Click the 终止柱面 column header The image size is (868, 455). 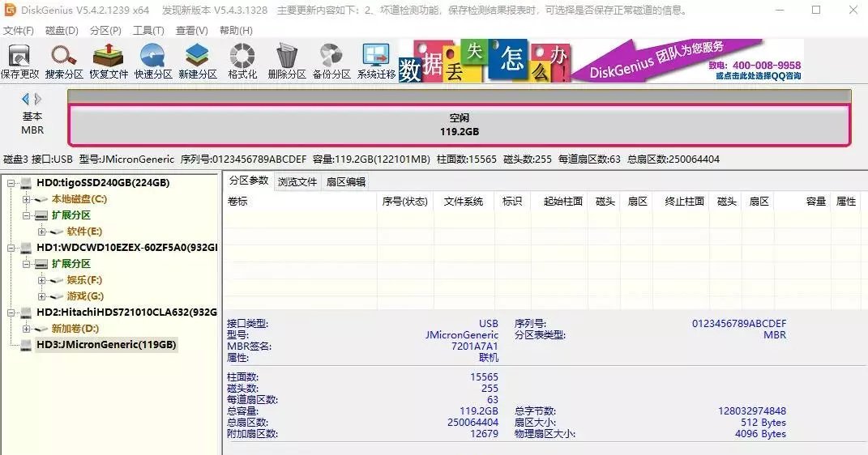click(x=680, y=202)
